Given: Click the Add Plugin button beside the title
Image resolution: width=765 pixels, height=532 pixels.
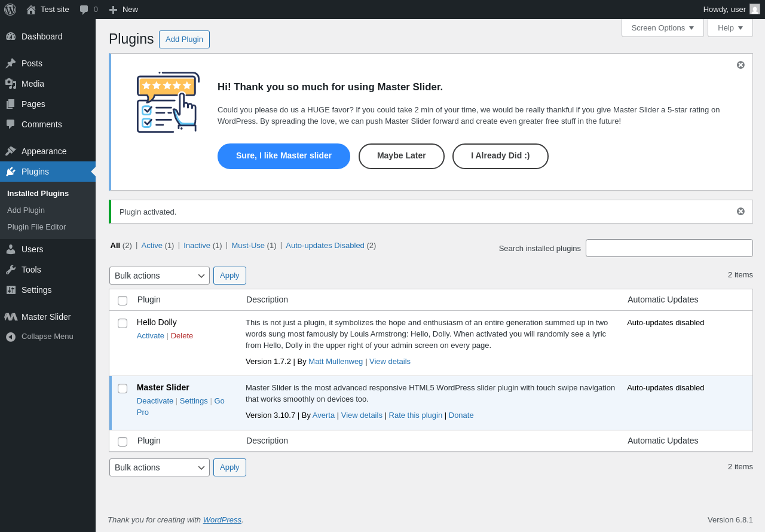Looking at the screenshot, I should (184, 39).
